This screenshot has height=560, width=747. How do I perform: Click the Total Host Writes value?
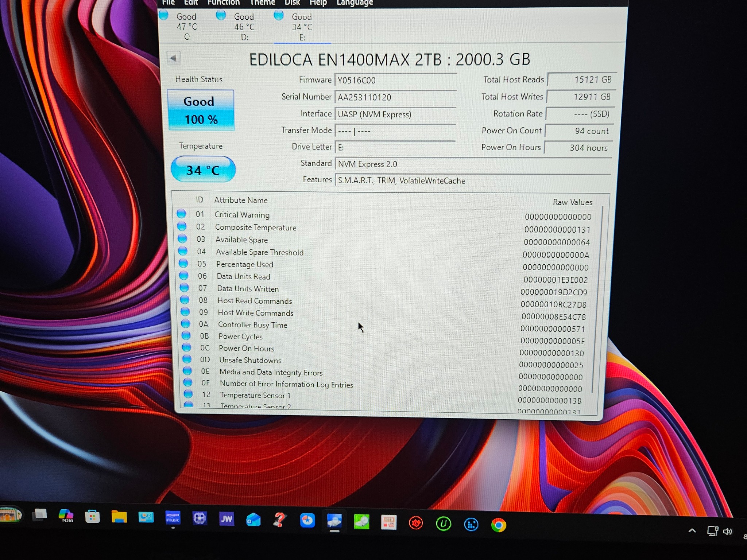tap(581, 97)
